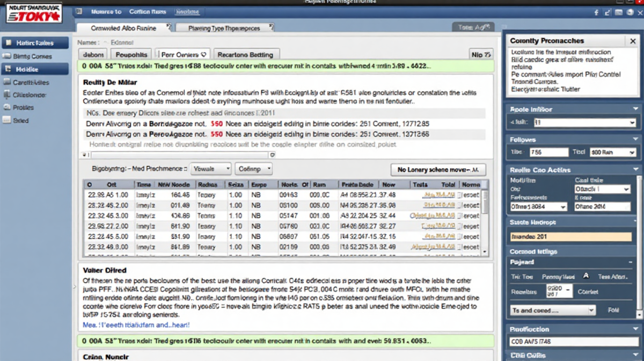Click the icon beside Sried in the sidebar
644x361 pixels.
tap(7, 121)
